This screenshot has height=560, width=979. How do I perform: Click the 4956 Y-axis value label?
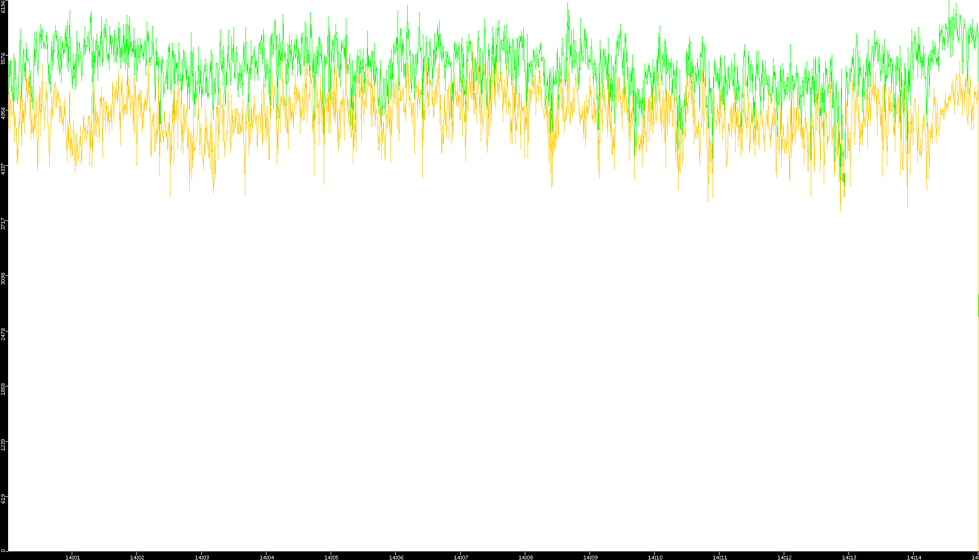[4, 113]
